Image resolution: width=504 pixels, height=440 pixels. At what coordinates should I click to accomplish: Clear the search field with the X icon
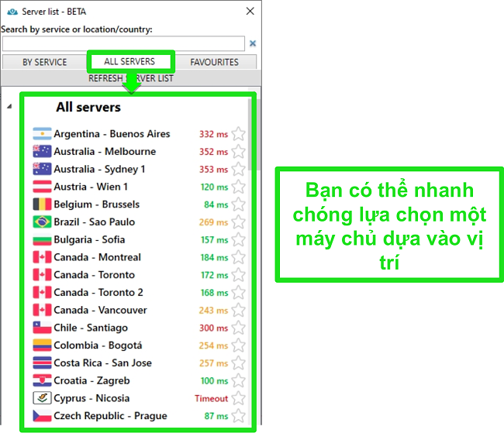coord(253,43)
